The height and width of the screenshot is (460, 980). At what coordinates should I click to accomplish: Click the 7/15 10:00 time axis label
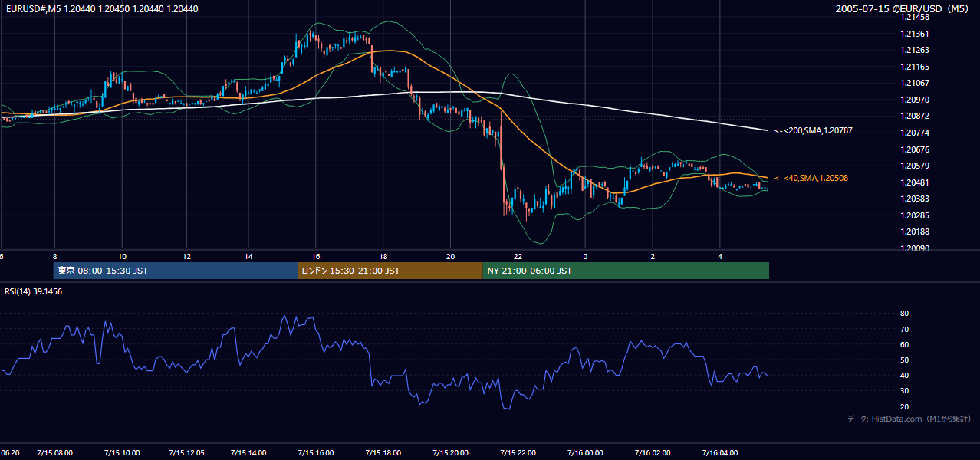tap(120, 452)
